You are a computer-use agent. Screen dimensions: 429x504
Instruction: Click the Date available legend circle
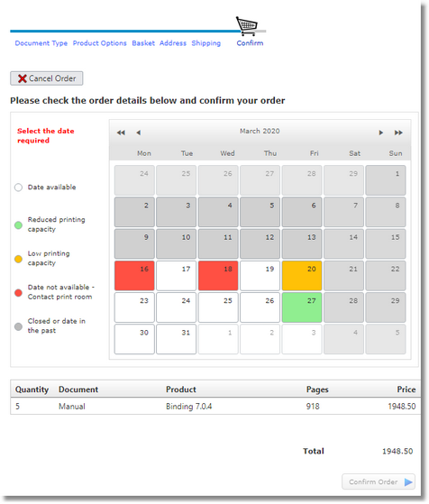(18, 188)
